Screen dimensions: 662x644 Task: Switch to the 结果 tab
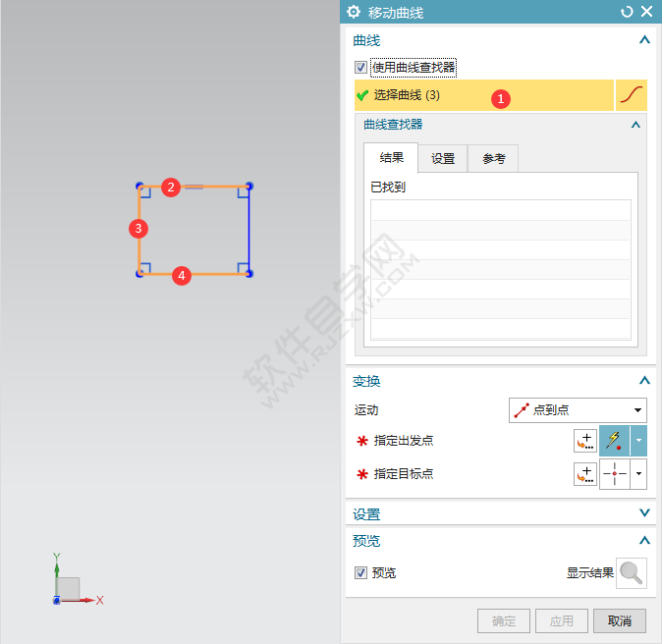(391, 158)
